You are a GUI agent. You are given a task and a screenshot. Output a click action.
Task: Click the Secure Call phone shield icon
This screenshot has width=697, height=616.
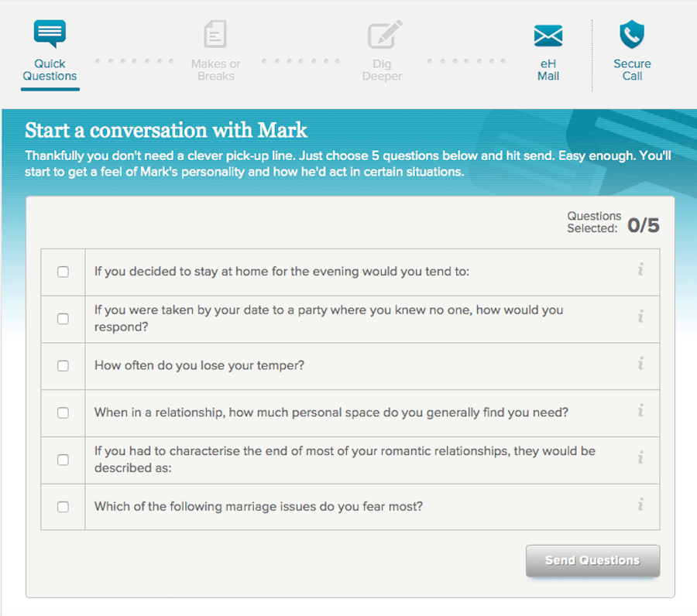631,36
